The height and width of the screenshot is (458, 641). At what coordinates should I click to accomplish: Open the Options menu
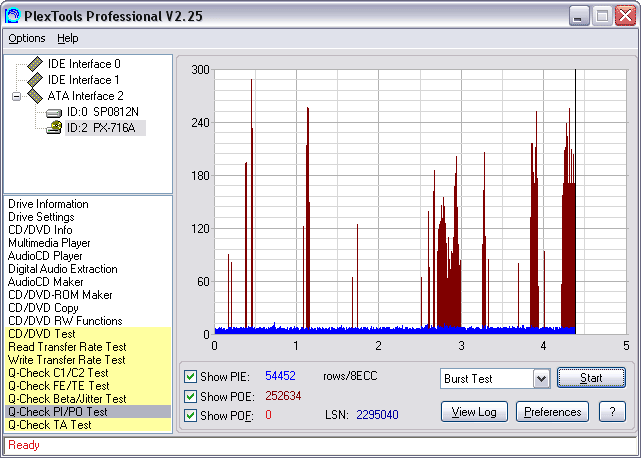pyautogui.click(x=27, y=38)
